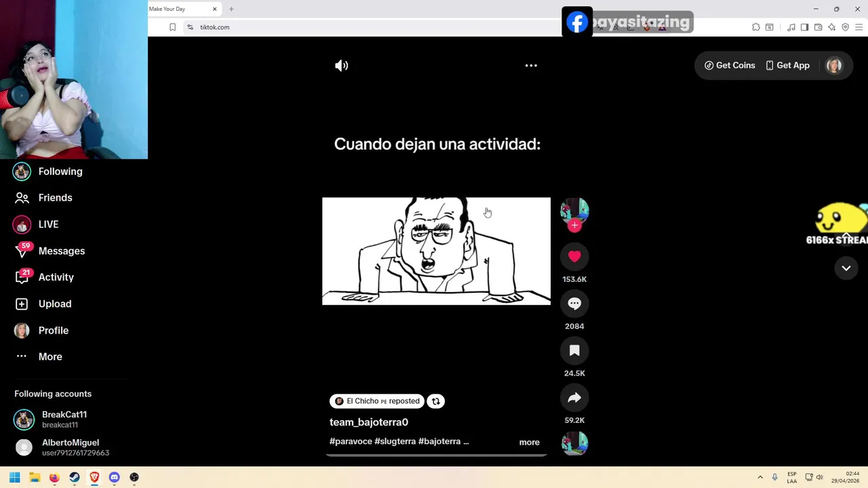Seek using the video progress bar
The width and height of the screenshot is (868, 488).
click(x=436, y=455)
